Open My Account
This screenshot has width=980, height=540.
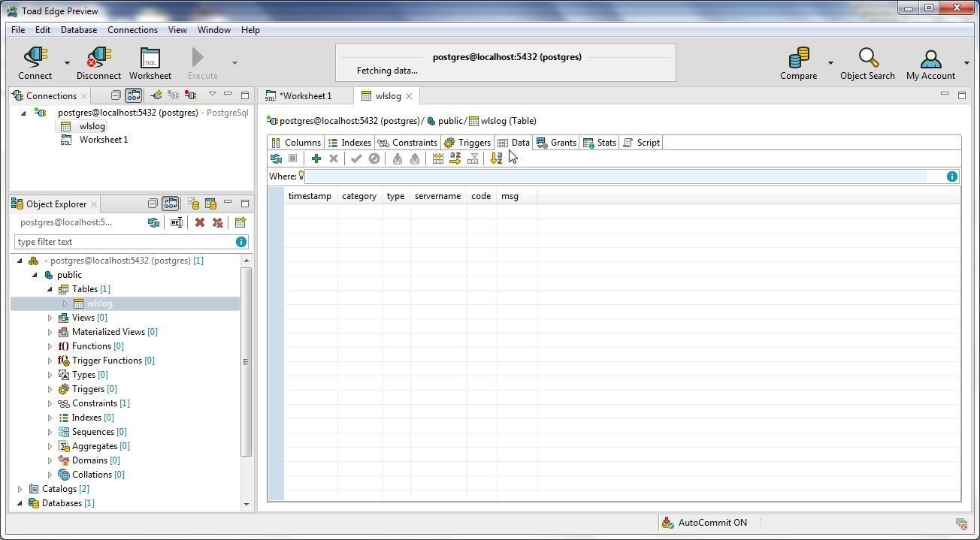930,63
